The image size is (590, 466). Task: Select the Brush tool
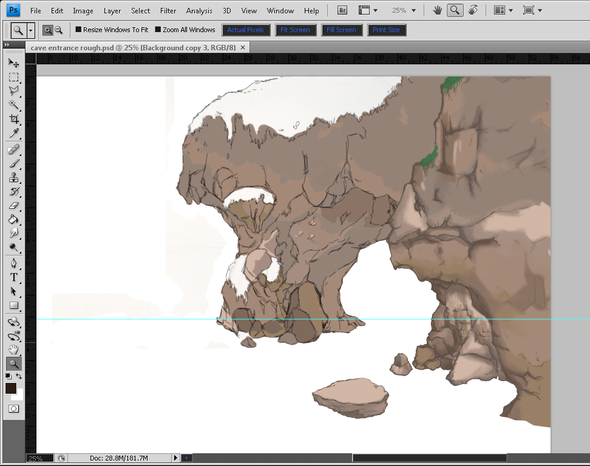click(14, 163)
